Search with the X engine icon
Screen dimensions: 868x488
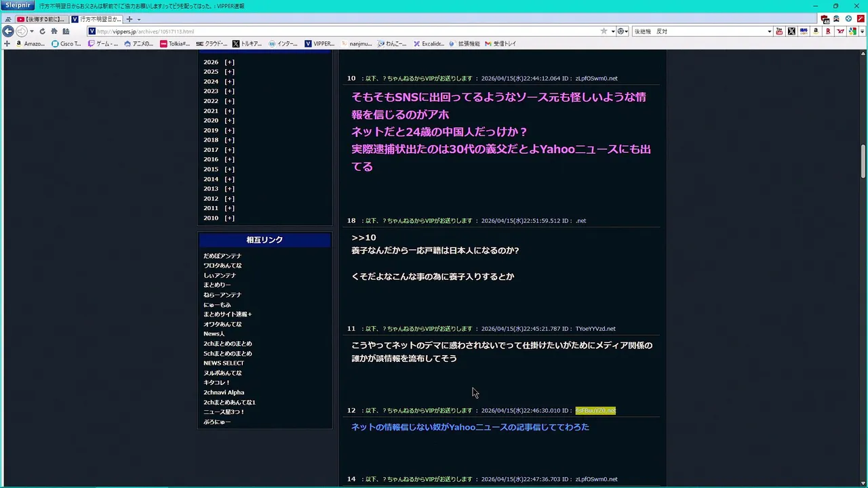tap(791, 31)
